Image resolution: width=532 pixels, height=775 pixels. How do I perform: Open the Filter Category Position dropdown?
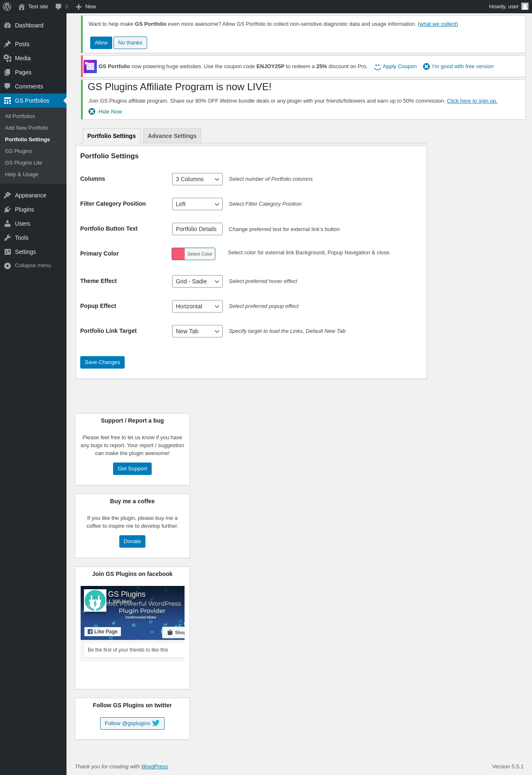197,204
